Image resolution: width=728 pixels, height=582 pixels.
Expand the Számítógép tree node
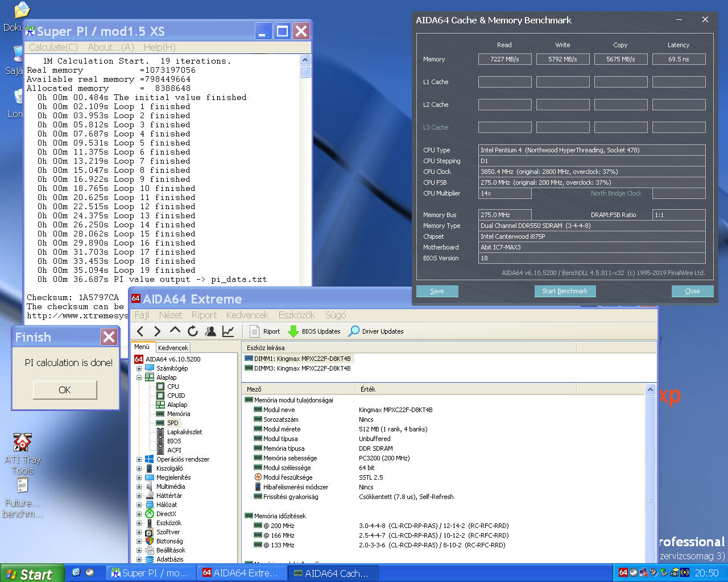(139, 368)
